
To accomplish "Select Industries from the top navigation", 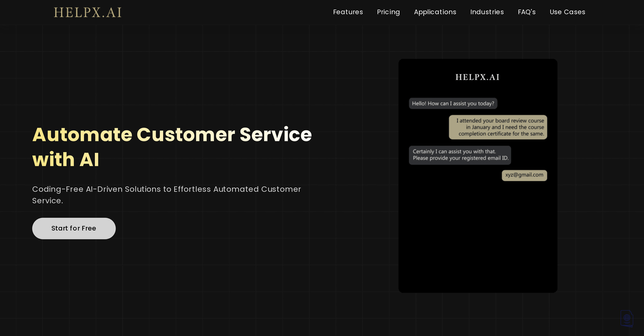I will click(x=487, y=12).
